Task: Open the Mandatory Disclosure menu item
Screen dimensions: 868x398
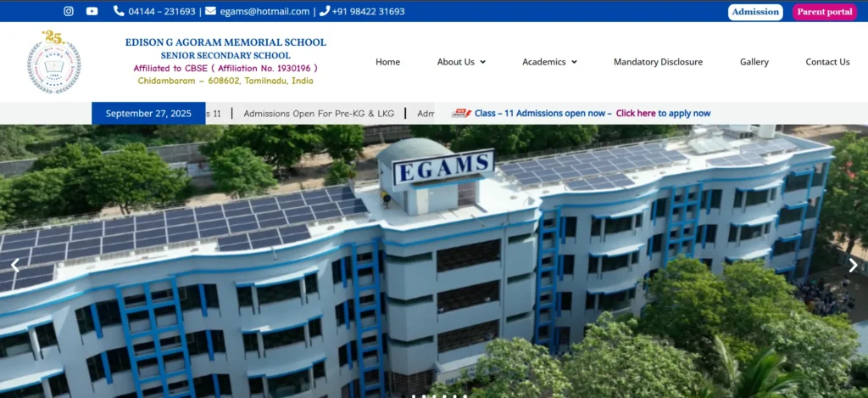Action: (x=658, y=62)
